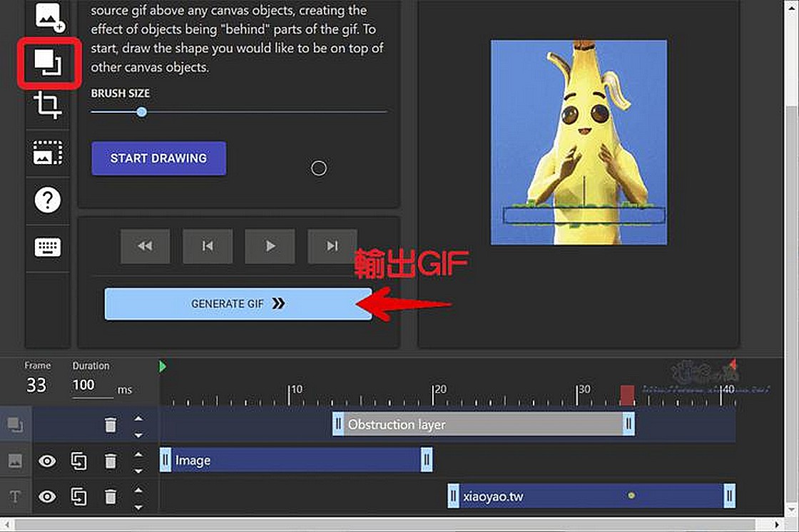The image size is (799, 532).
Task: Click the GENERATE GIF button
Action: tap(238, 304)
